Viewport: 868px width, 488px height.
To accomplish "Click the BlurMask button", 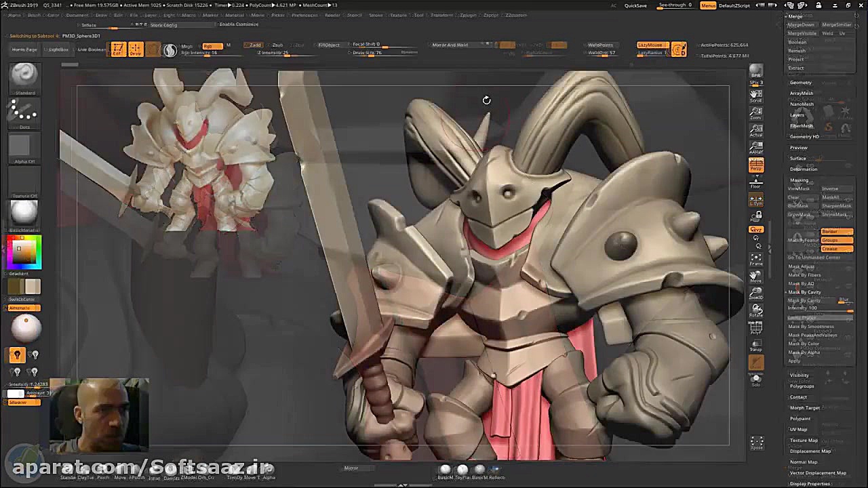I will tap(799, 205).
